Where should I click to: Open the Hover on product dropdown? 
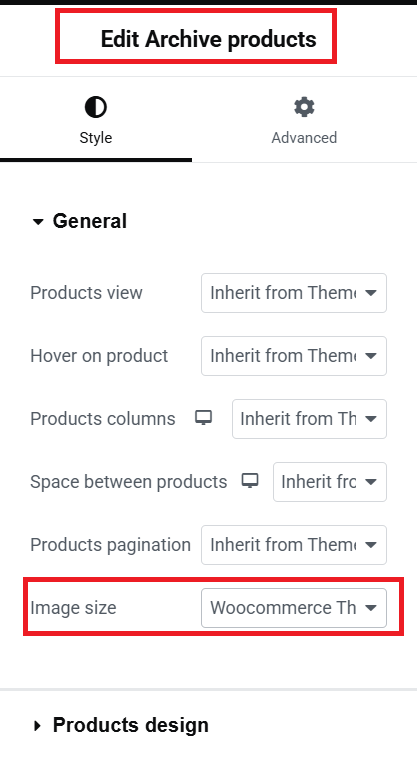[293, 356]
